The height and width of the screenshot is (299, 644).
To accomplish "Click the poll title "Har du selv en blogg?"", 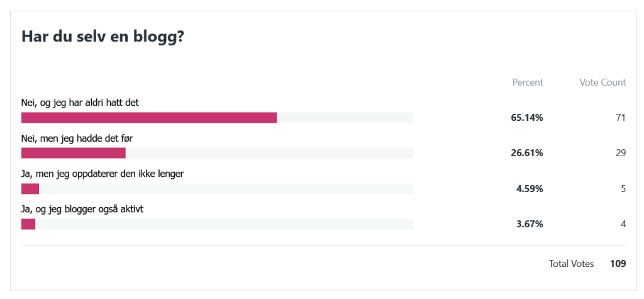I will (103, 37).
